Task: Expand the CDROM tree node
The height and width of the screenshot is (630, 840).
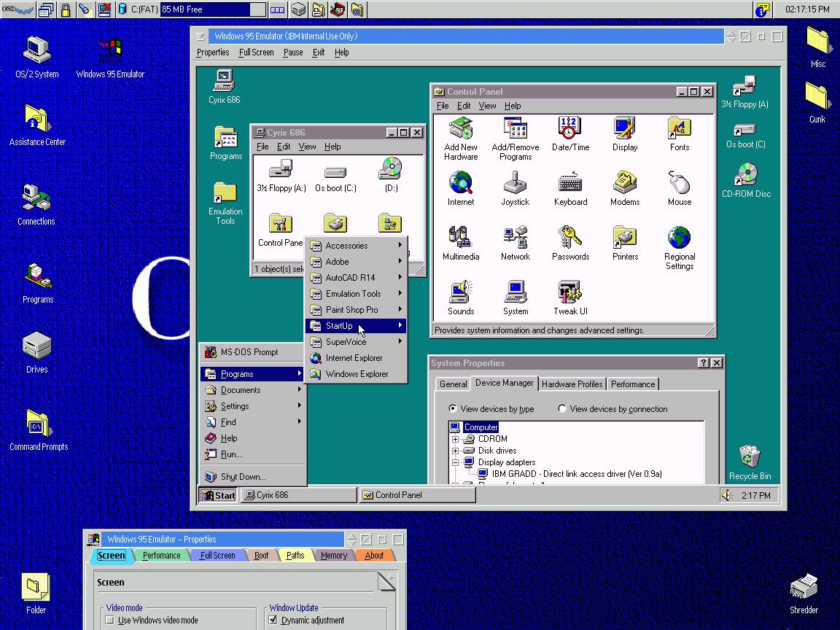Action: [455, 439]
